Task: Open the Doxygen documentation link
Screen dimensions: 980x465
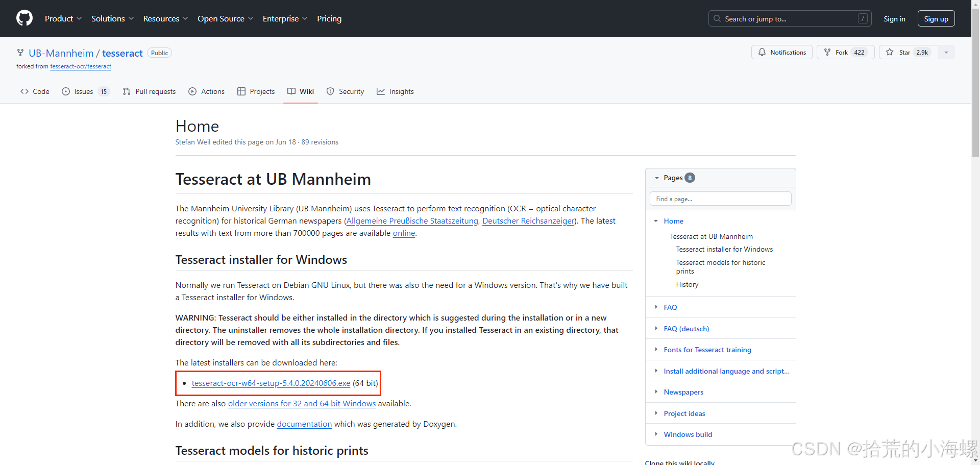Action: point(304,424)
